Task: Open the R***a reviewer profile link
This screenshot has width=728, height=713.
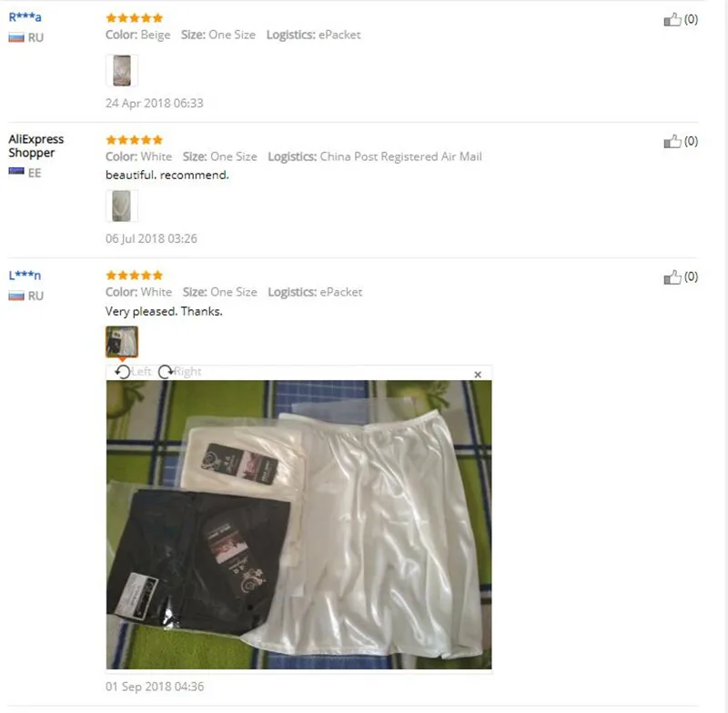Action: pos(25,17)
